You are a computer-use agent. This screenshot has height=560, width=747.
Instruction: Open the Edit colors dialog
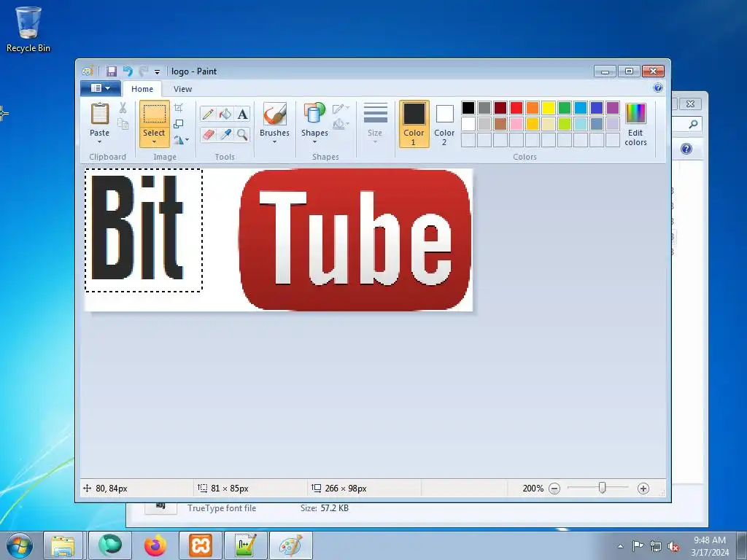pos(635,124)
